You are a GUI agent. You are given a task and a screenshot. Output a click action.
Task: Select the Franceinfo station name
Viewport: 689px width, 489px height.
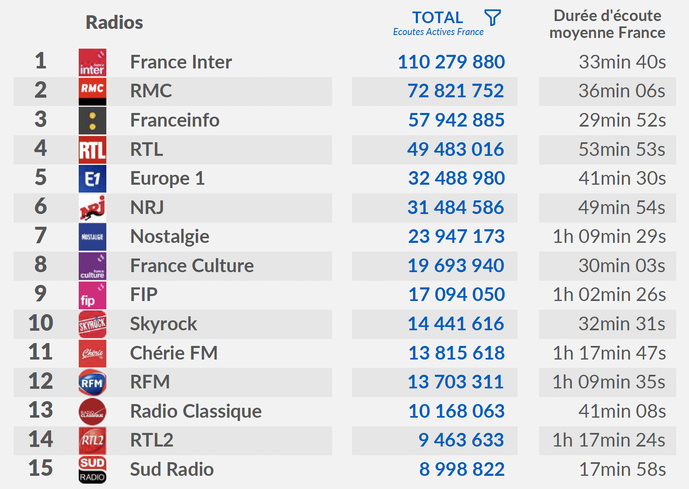pyautogui.click(x=175, y=120)
